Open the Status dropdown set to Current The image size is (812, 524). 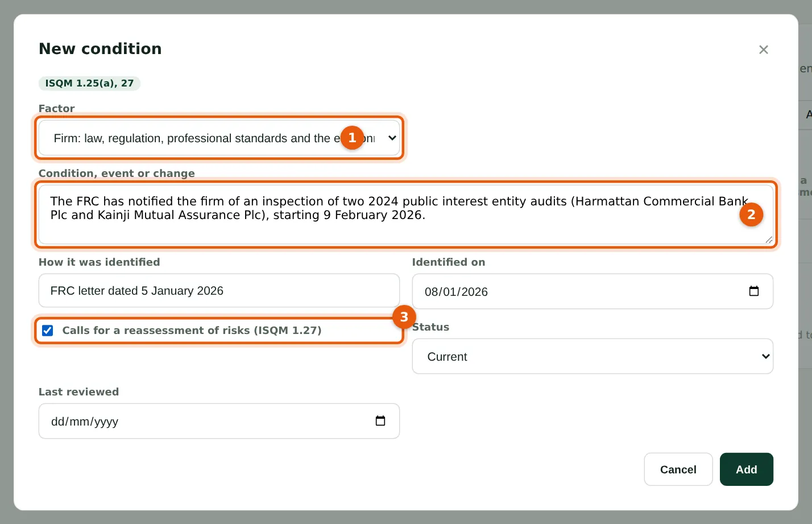[593, 356]
